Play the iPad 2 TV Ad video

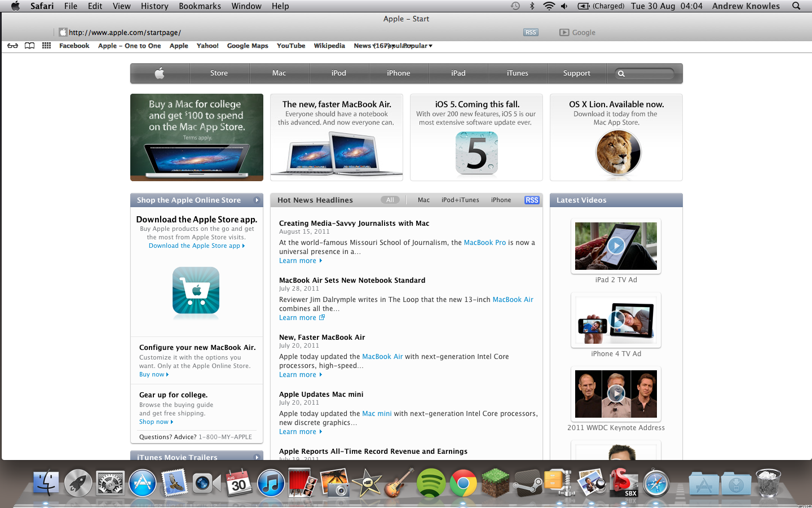click(x=616, y=246)
